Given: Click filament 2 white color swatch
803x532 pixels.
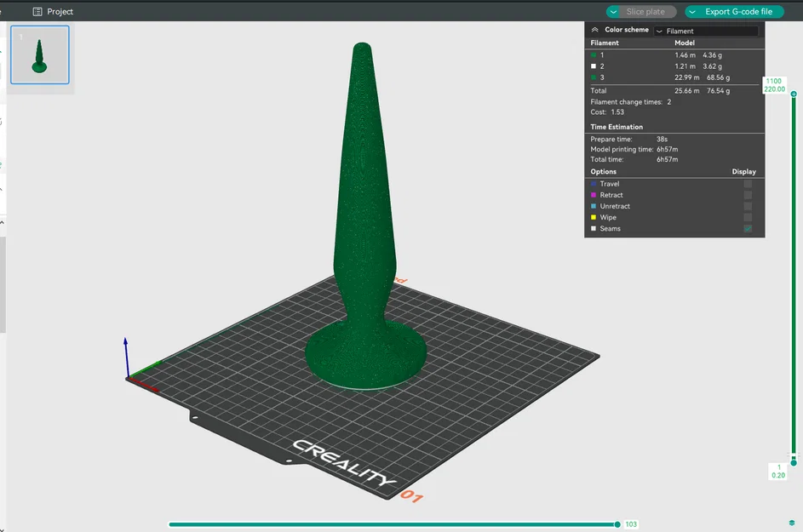Looking at the screenshot, I should click(x=594, y=66).
